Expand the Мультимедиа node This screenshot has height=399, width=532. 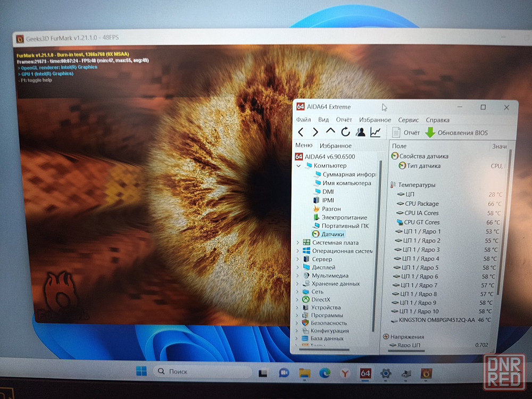(297, 276)
